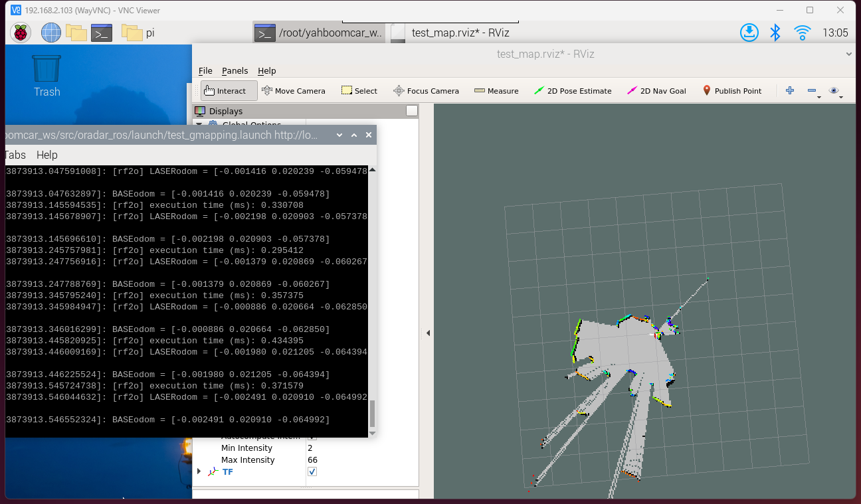Open the Panels menu
The height and width of the screenshot is (504, 861).
coord(235,71)
